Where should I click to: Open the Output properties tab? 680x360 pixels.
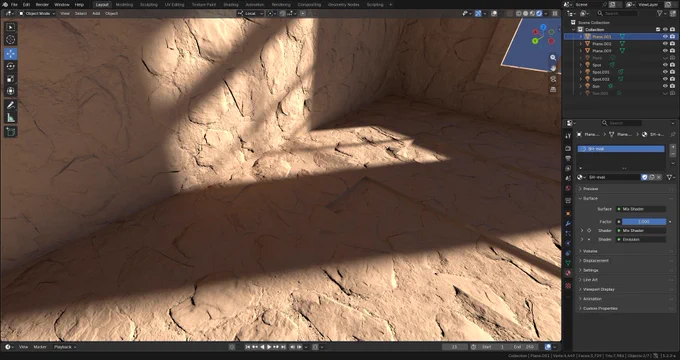click(x=568, y=158)
